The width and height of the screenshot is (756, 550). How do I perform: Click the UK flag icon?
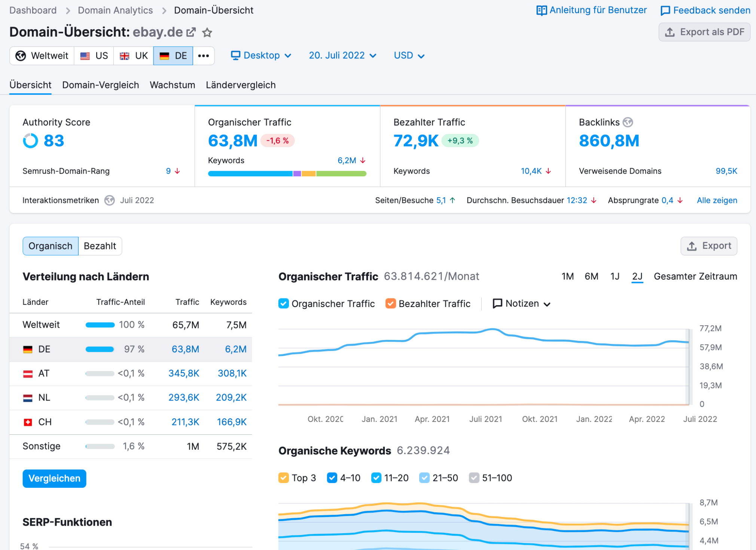pos(124,56)
